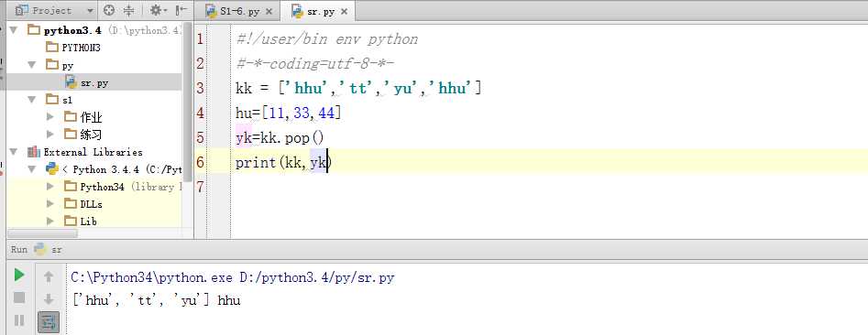This screenshot has height=335, width=868.
Task: Open the Project view dropdown
Action: click(90, 10)
